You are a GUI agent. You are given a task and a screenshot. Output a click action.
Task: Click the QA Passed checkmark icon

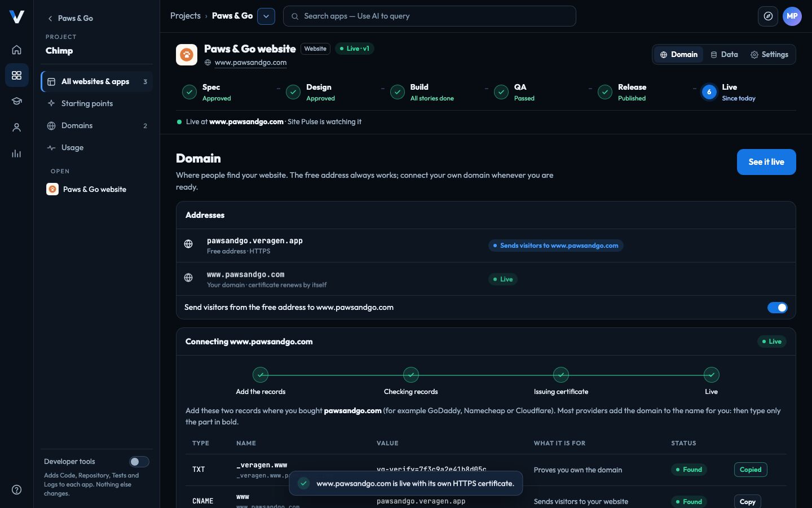tap(501, 92)
